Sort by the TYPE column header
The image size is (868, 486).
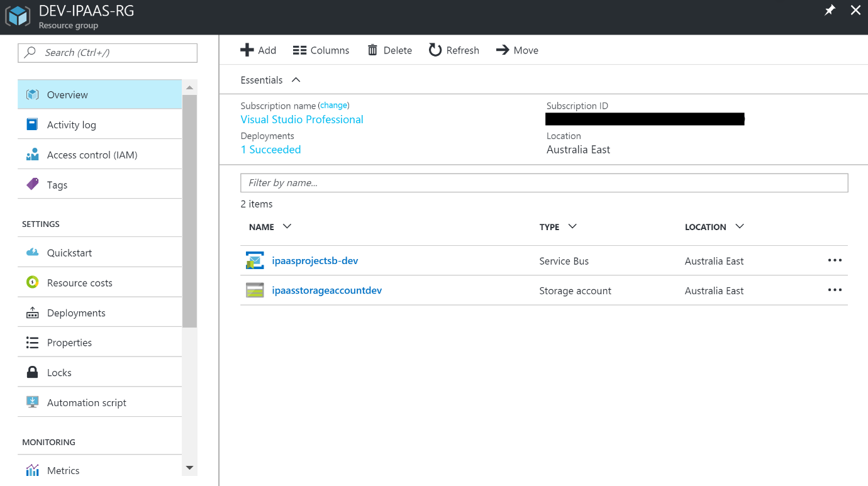coord(558,227)
